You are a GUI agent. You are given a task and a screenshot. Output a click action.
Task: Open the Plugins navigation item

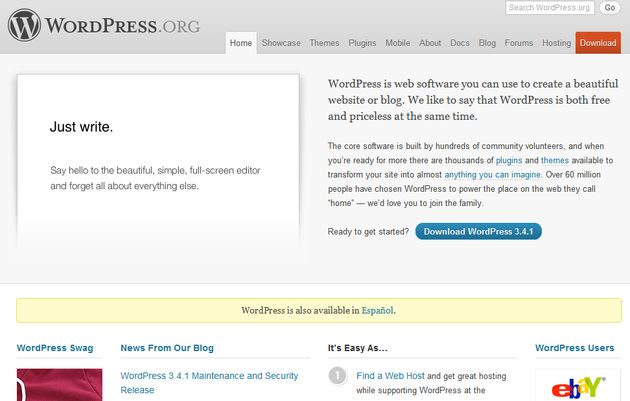(362, 43)
